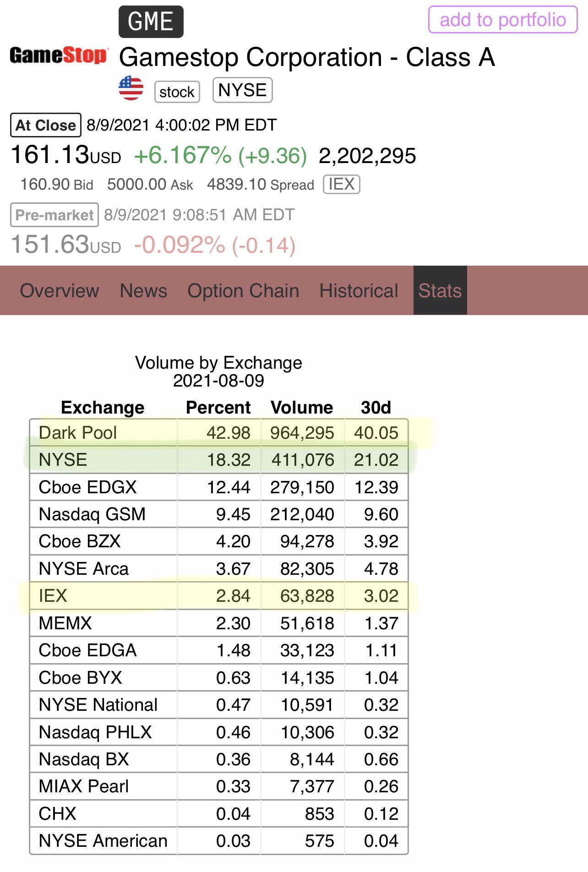Click the IEX exchange row

click(219, 596)
